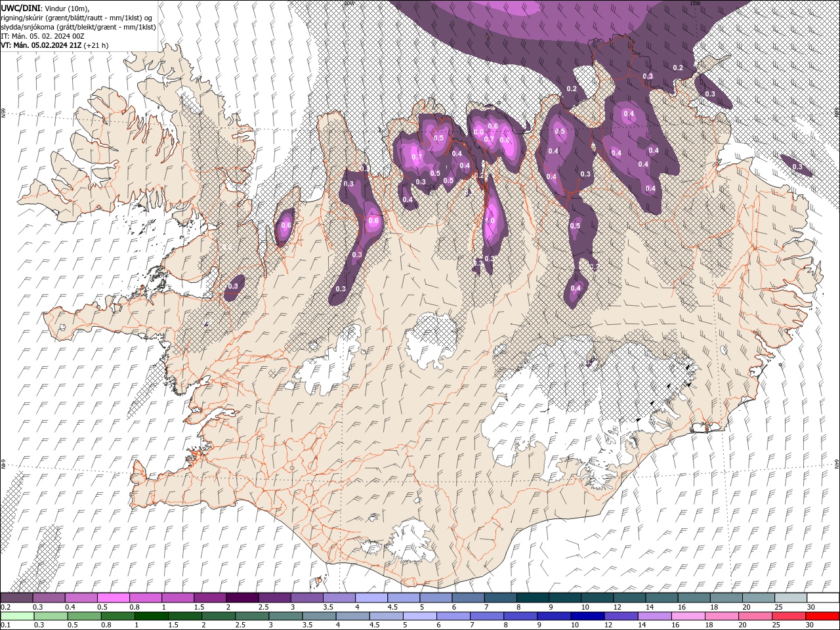This screenshot has height=630, width=840.
Task: Click the 2.5 label on the snow scale row
Action: click(x=264, y=607)
